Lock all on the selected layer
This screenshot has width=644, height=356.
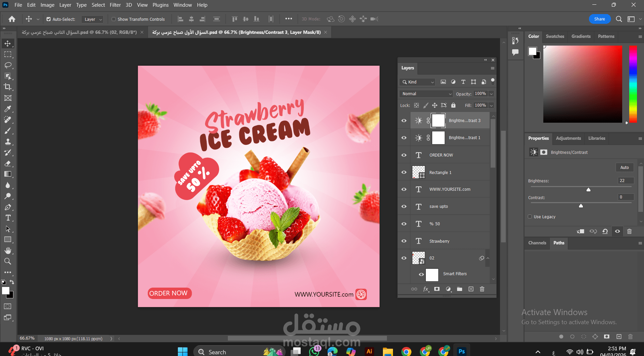tap(453, 105)
